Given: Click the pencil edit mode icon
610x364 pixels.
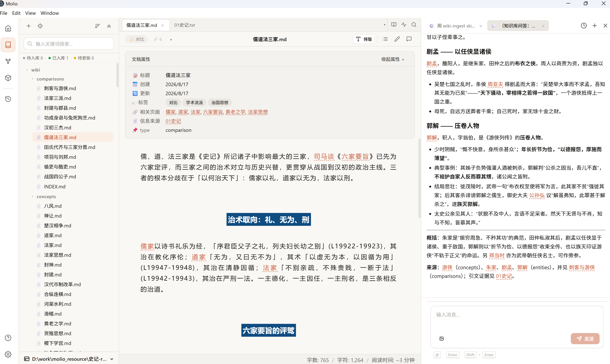Looking at the screenshot, I should point(397,39).
